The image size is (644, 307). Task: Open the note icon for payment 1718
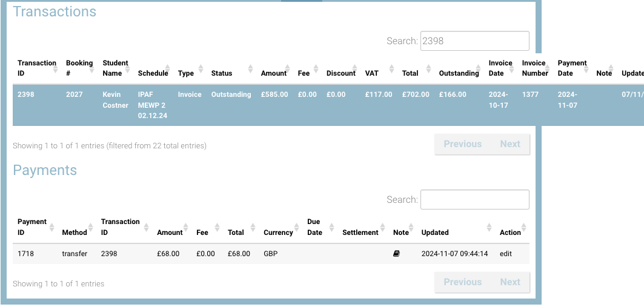[x=396, y=254]
